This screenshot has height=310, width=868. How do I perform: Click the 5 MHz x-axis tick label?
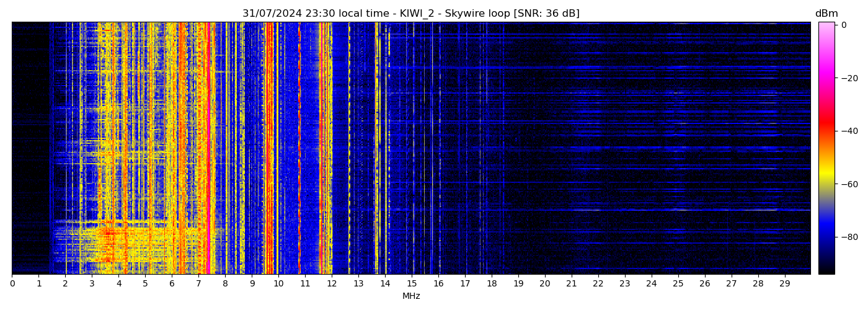145,284
